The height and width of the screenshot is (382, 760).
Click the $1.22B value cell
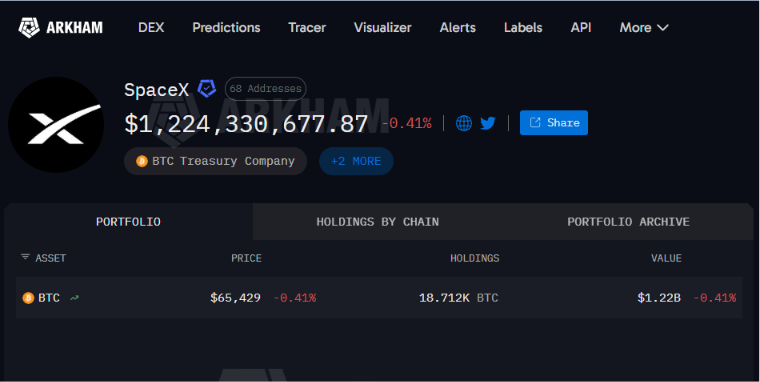click(659, 298)
